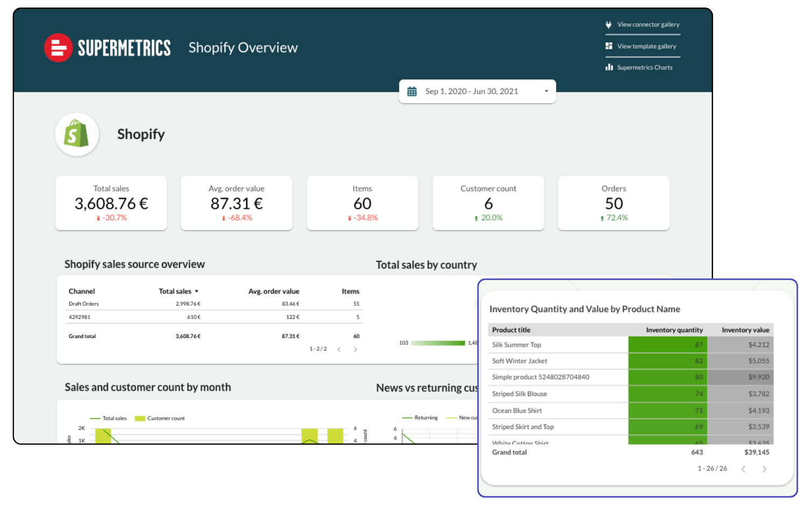The height and width of the screenshot is (507, 812).
Task: Go to previous page of sales source table
Action: click(x=339, y=349)
